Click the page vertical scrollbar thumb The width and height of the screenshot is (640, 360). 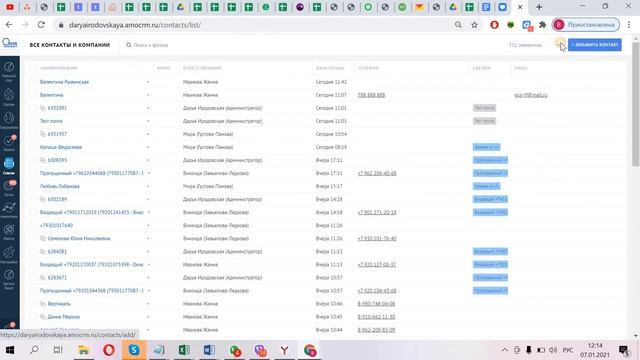click(636, 104)
